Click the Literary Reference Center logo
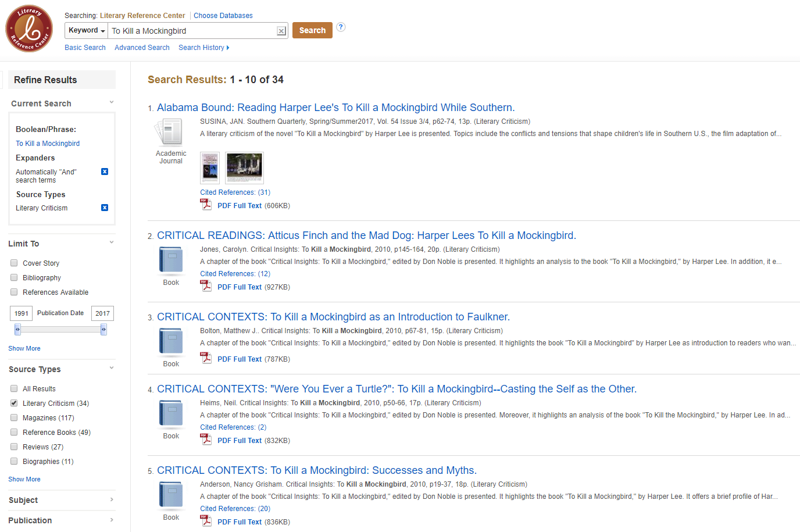800x532 pixels. pos(29,28)
